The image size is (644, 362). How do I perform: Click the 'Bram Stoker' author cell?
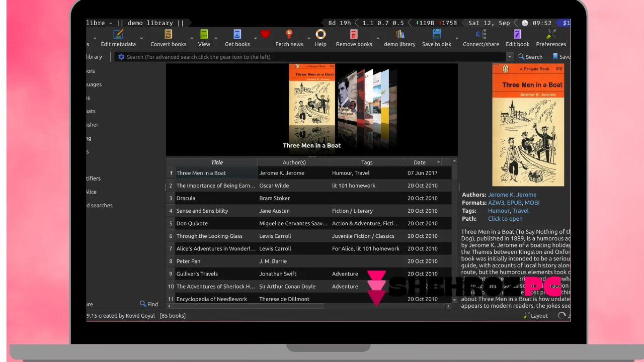(x=293, y=198)
